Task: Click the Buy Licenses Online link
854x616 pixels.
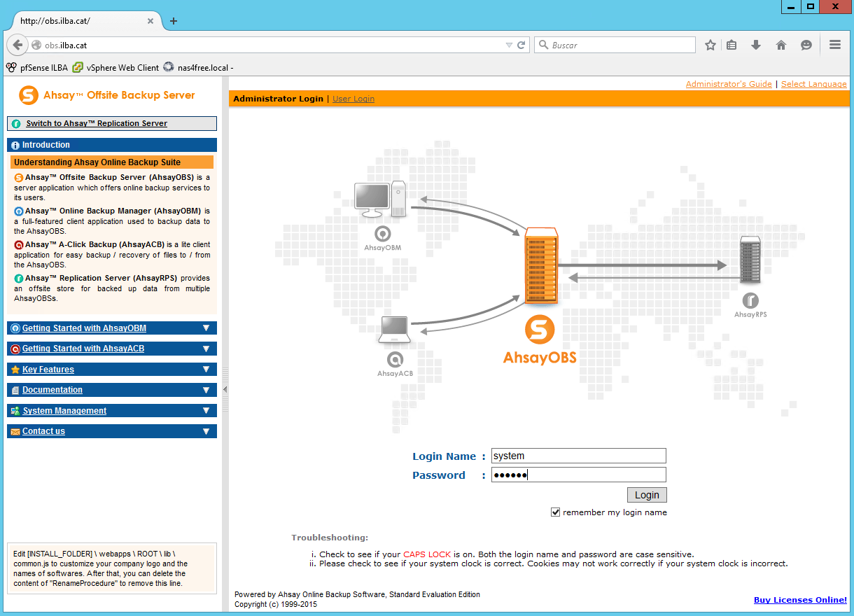Action: [800, 600]
